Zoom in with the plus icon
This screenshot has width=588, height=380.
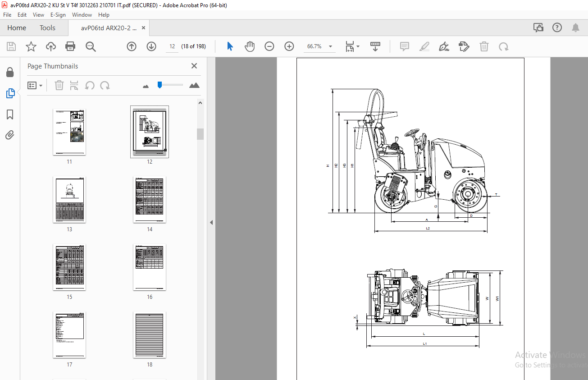tap(289, 46)
